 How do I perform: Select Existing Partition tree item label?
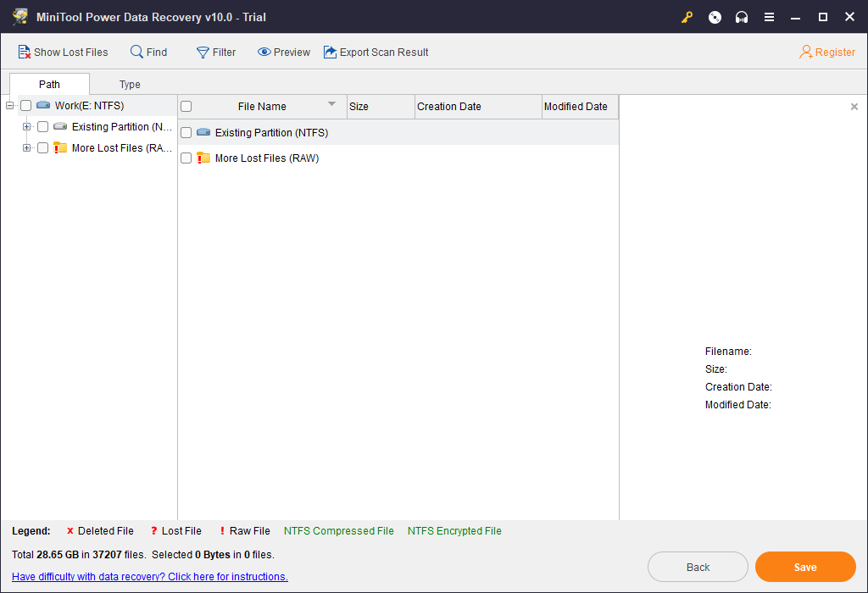tap(122, 127)
